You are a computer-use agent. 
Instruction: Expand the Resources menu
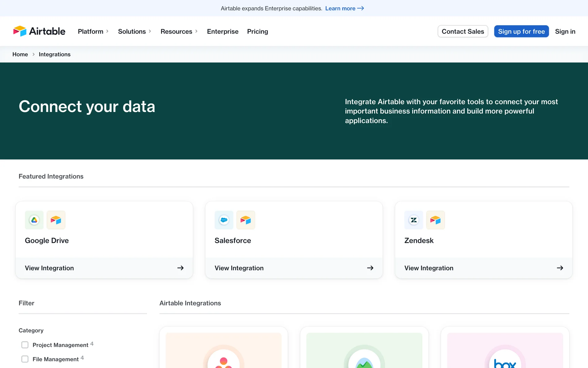click(179, 32)
